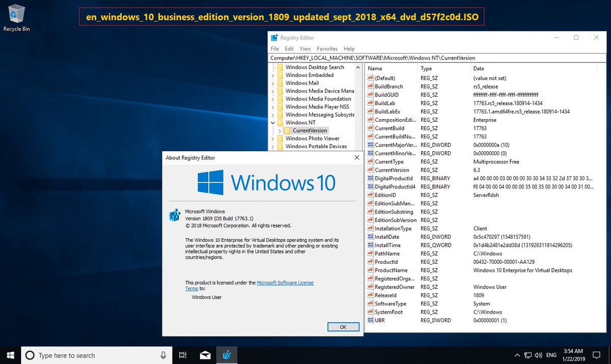
Task: Click the ENG language indicator
Action: tap(551, 355)
